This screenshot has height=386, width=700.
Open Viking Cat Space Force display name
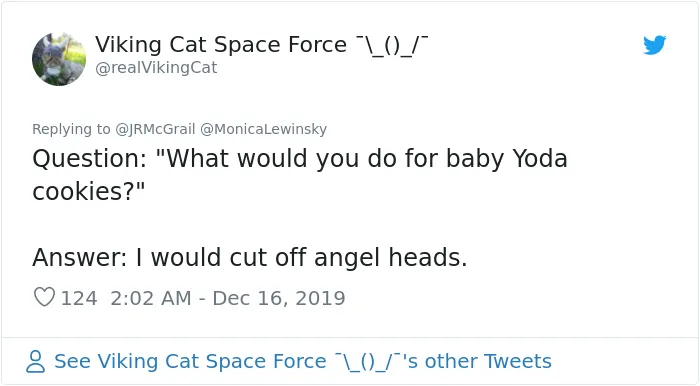[x=221, y=45]
